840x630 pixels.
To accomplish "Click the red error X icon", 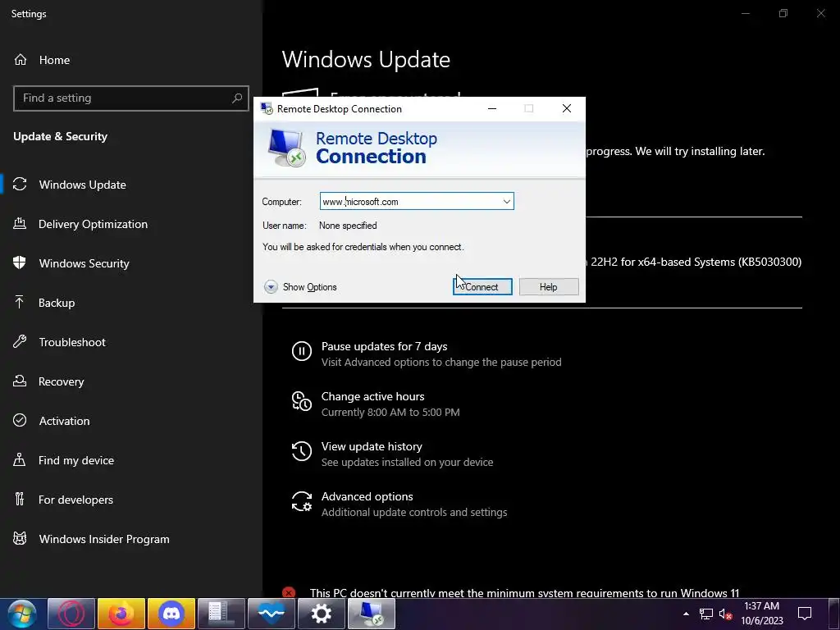I will pos(289,593).
